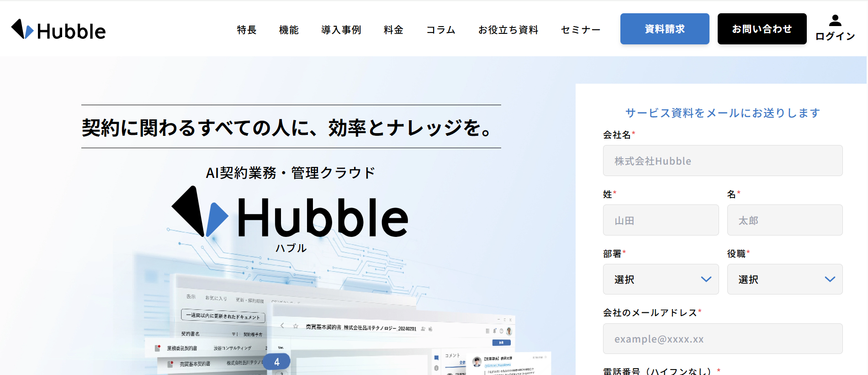Select 料金 in the navigation bar
Viewport: 868px width, 375px height.
[393, 30]
